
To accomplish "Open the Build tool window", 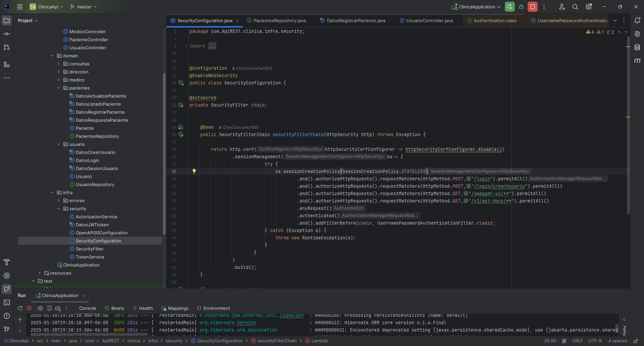I will click(x=7, y=262).
